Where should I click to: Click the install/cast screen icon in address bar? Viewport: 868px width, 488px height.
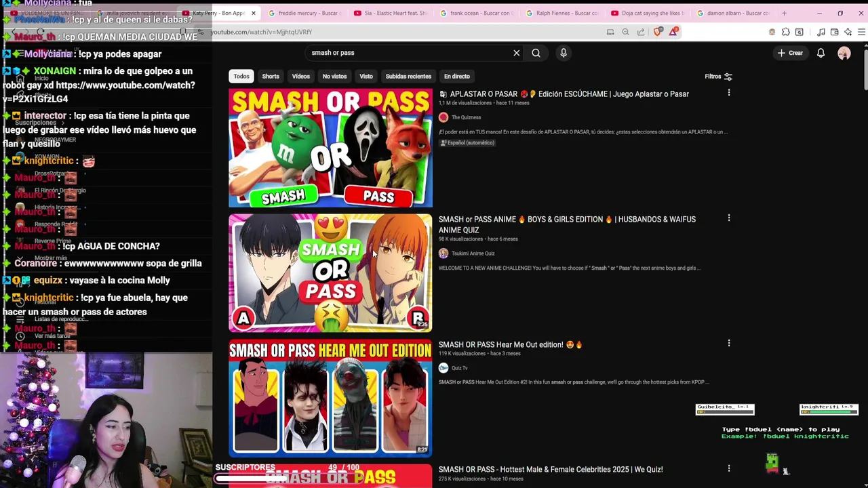click(610, 32)
